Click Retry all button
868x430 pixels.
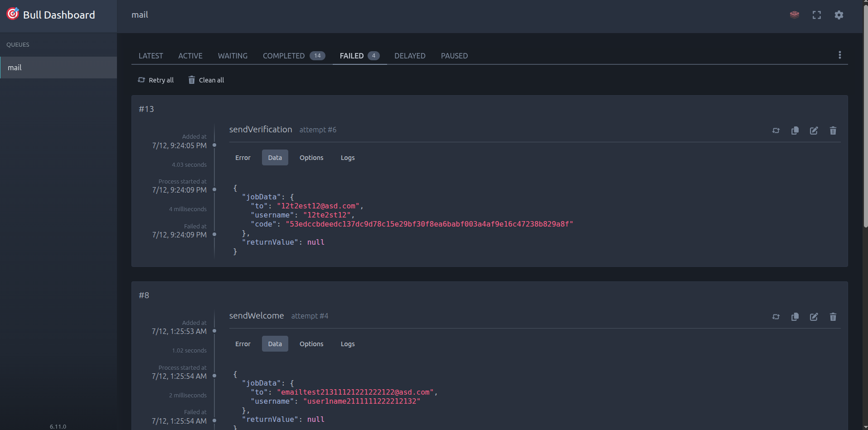coord(156,80)
